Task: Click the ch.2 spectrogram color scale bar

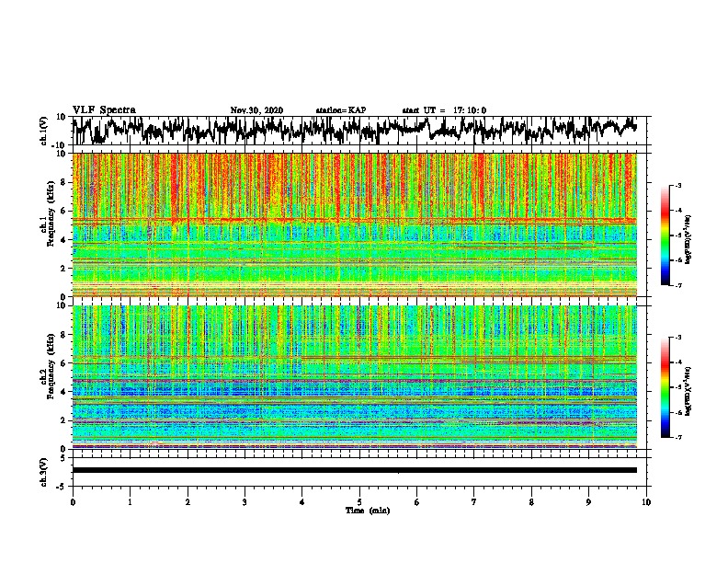Action: point(665,387)
